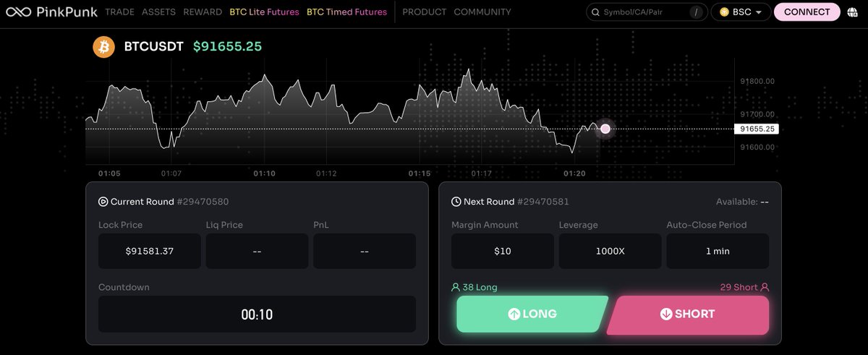Click the pink SHORT button
The width and height of the screenshot is (868, 355).
(x=688, y=314)
